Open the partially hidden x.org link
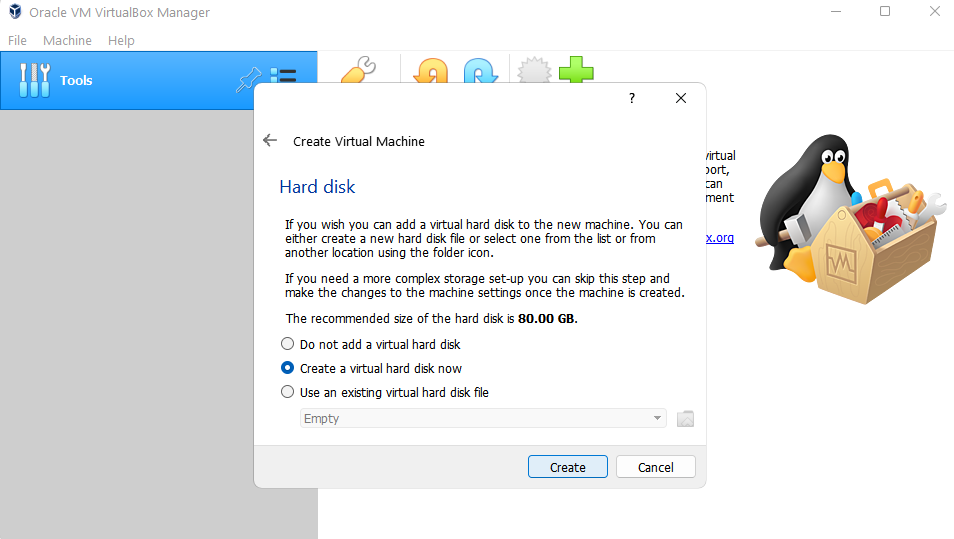954x539 pixels. (720, 238)
